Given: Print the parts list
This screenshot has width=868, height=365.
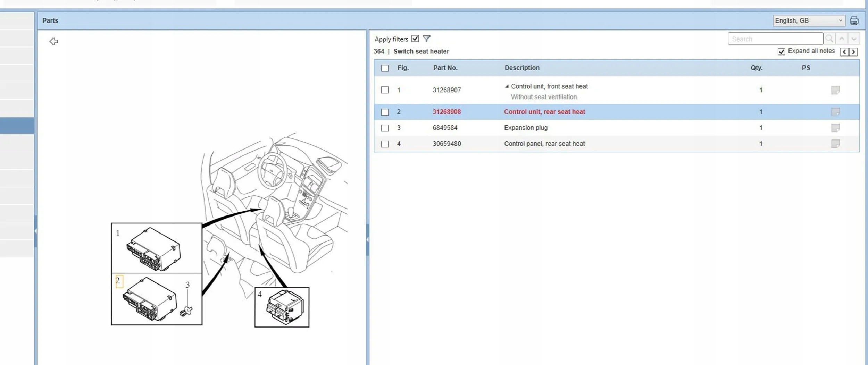Looking at the screenshot, I should click(x=854, y=21).
